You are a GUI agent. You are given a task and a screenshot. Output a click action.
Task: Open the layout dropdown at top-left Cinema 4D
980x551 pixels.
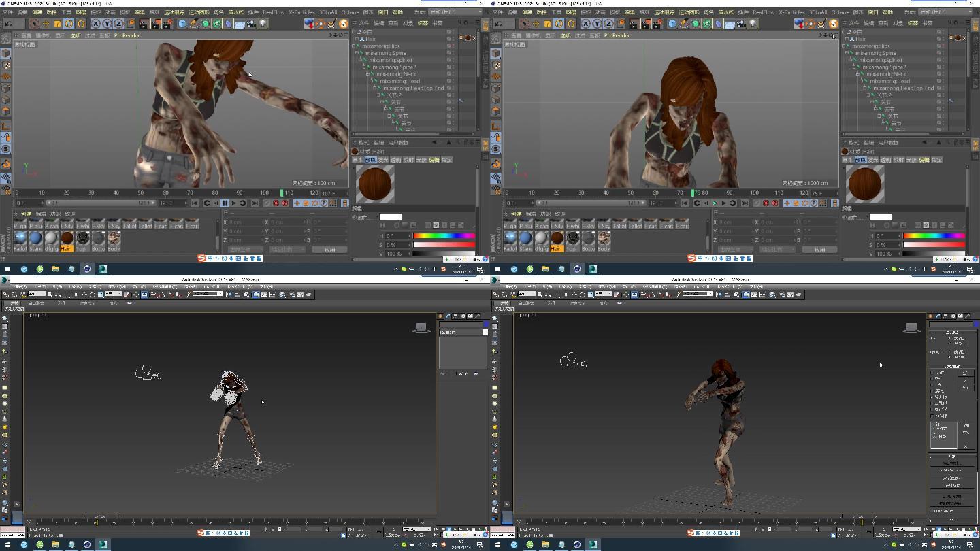455,12
